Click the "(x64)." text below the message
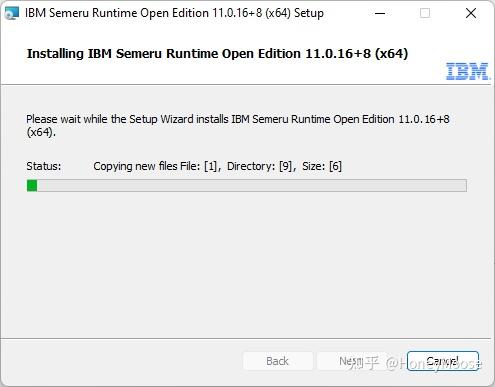This screenshot has height=387, width=495. coord(41,133)
